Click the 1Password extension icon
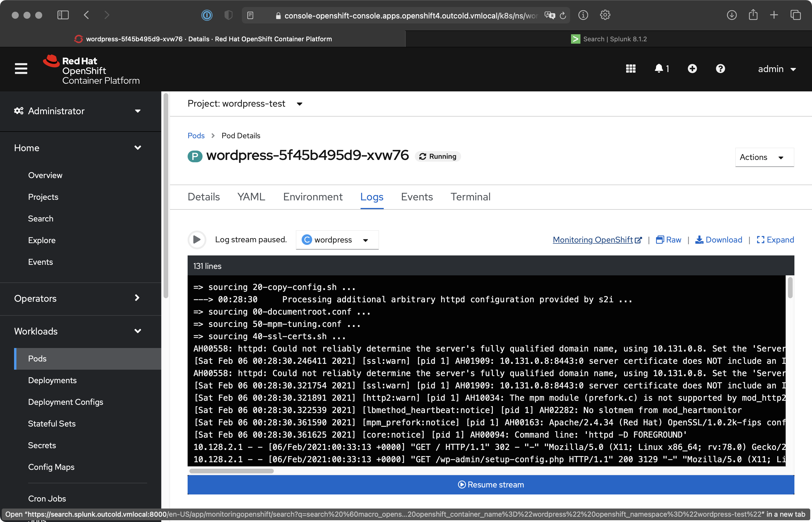812x522 pixels. 207,15
